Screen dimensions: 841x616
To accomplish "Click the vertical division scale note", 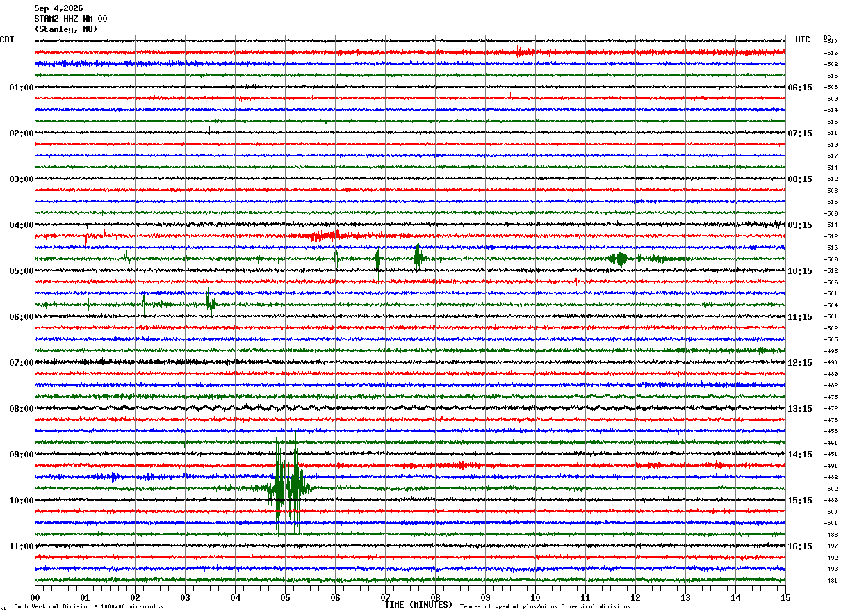I will 89,606.
